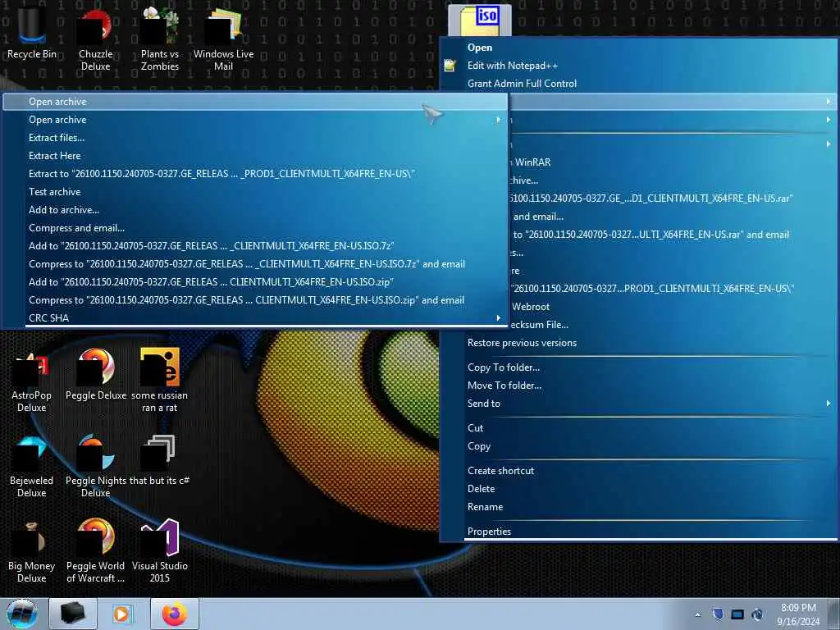Select the 'that but its c#' desktop icon
This screenshot has width=840, height=630.
[160, 461]
